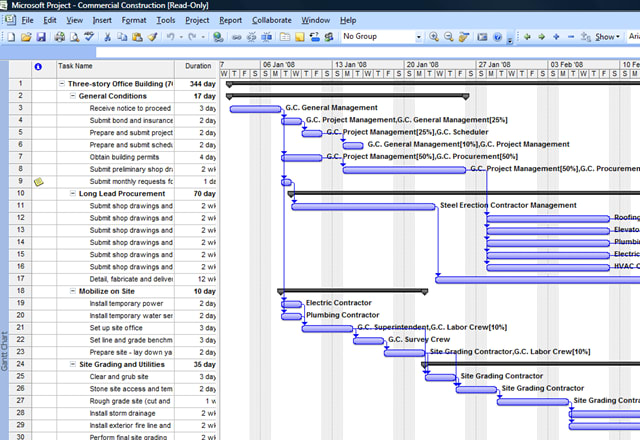
Task: Open the Show outline level dropdown
Action: point(607,37)
